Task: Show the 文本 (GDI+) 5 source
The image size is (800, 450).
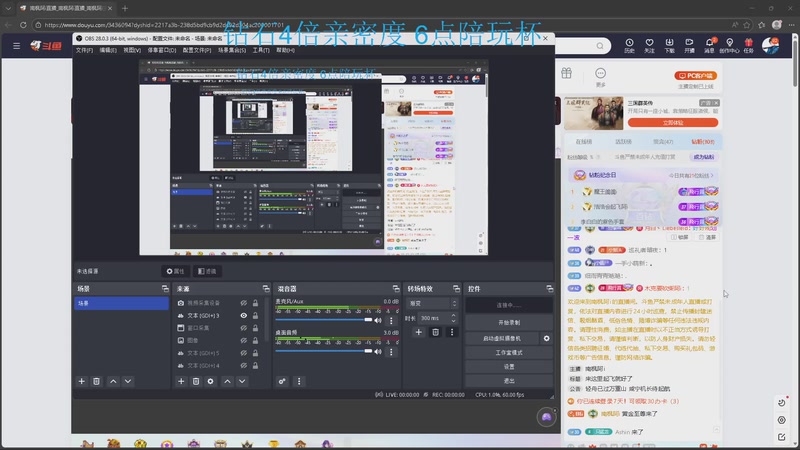Action: coord(243,353)
